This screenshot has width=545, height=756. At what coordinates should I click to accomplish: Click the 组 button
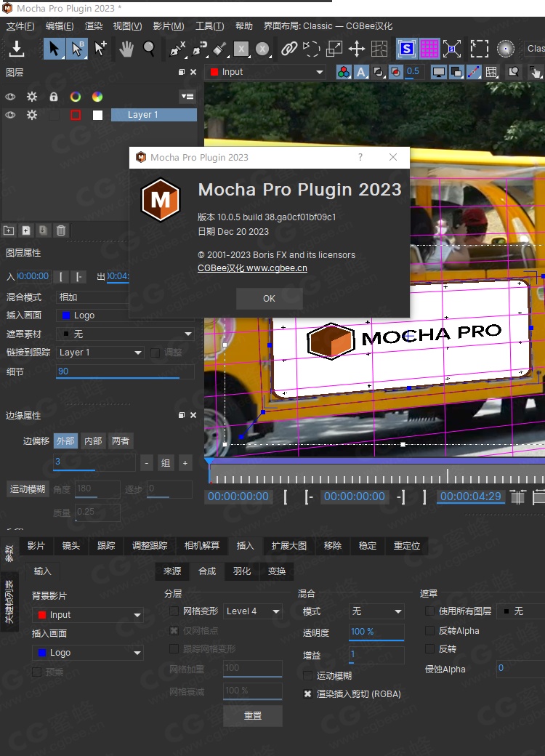click(165, 463)
